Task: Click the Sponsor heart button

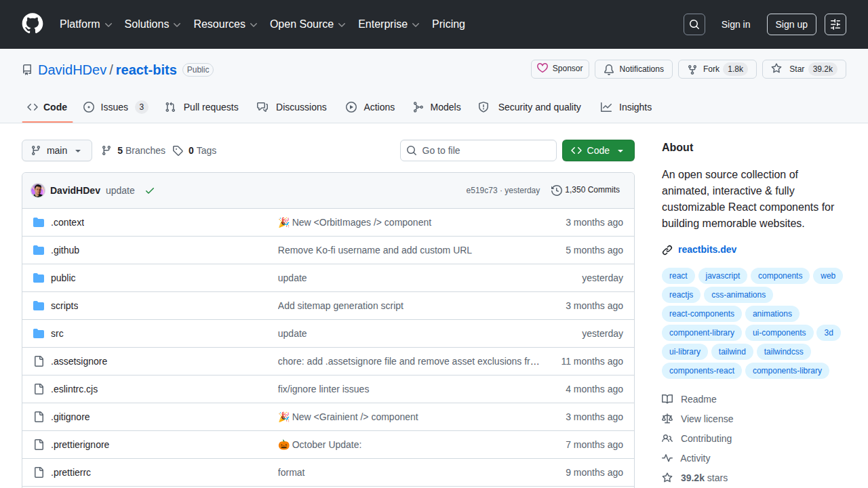Action: click(560, 69)
